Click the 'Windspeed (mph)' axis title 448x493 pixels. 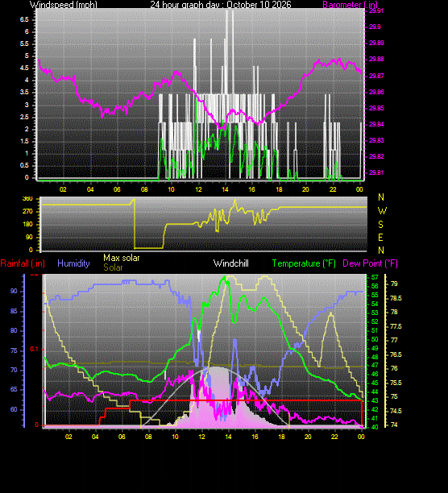click(x=63, y=4)
